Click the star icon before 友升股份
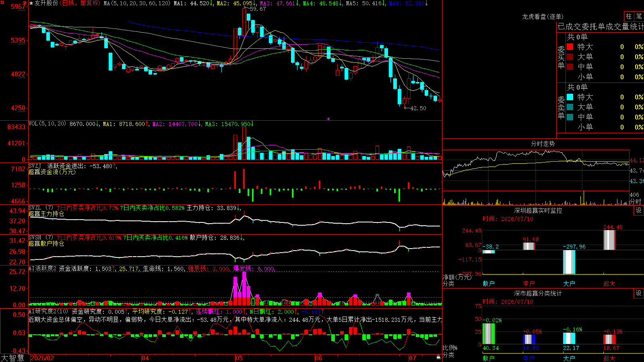 31,3
